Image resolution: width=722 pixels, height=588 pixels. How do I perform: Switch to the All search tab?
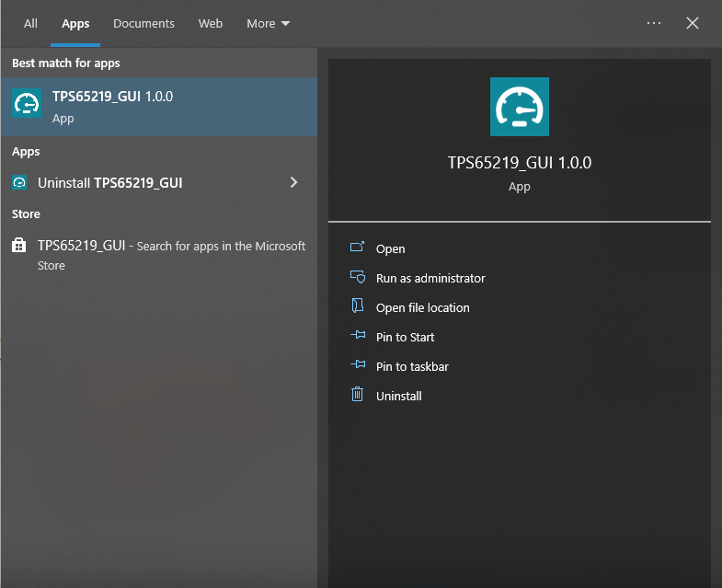coord(30,24)
